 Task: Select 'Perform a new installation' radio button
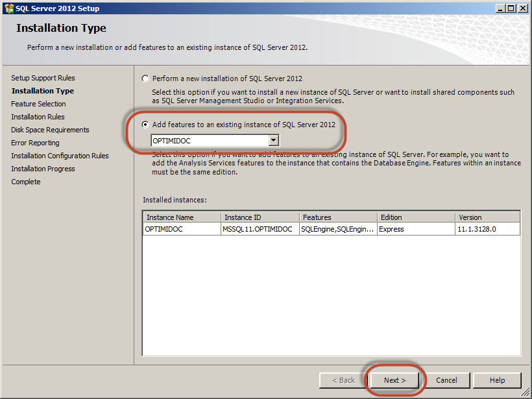(145, 79)
